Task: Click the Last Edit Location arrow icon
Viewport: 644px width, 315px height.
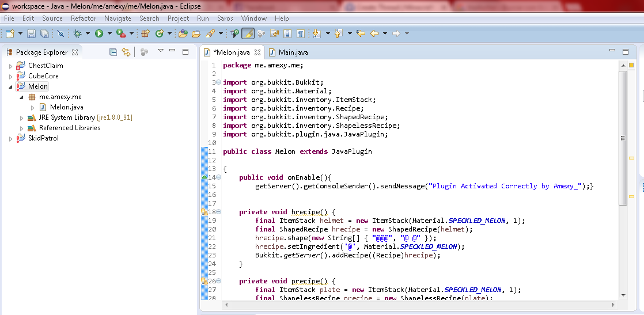Action: [x=361, y=34]
